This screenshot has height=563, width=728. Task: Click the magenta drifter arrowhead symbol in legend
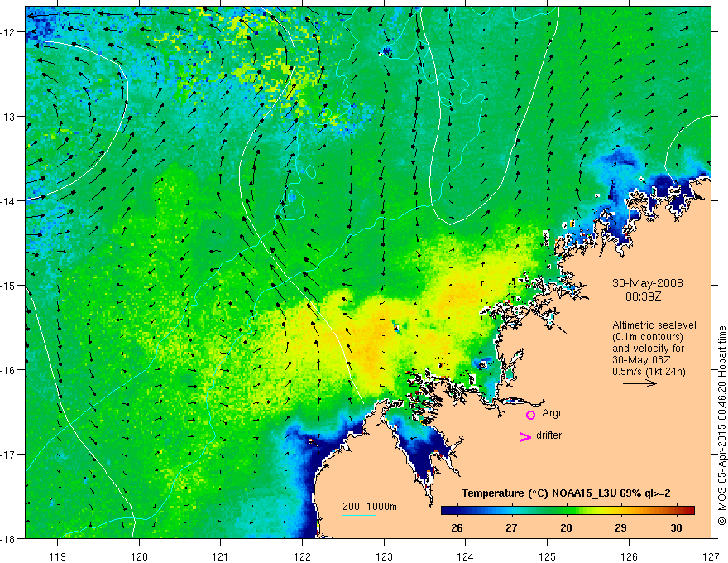[x=525, y=436]
